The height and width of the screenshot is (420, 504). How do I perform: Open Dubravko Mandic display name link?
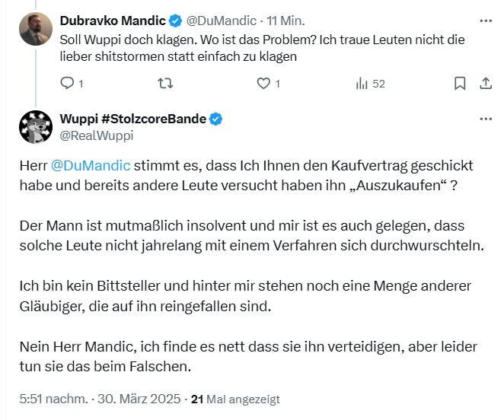coord(114,21)
